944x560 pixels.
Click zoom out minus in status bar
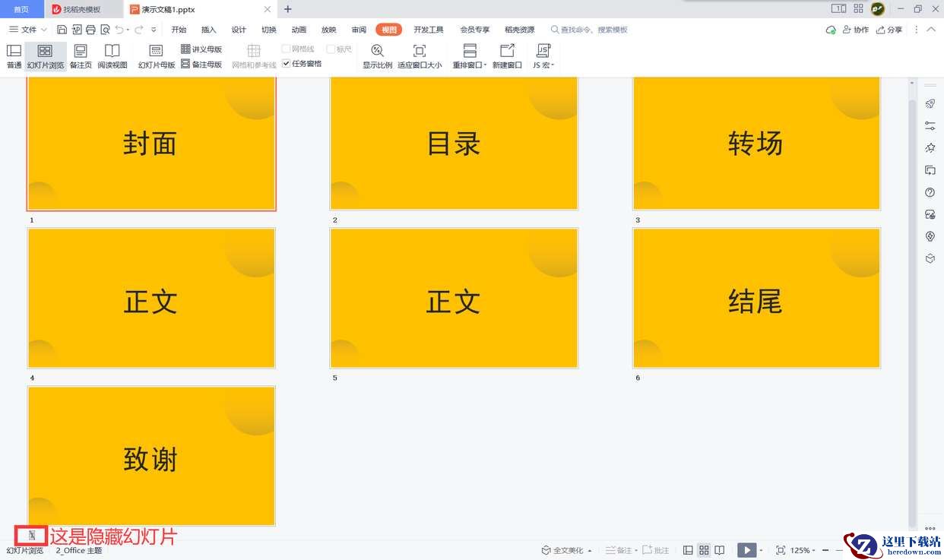tap(825, 550)
